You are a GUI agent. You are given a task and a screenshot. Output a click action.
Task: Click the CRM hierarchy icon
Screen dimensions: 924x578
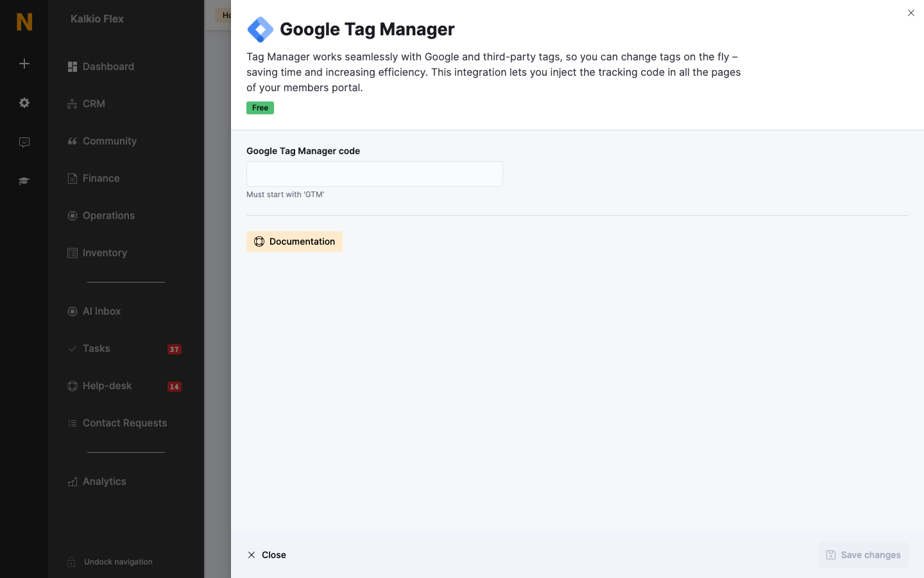73,104
